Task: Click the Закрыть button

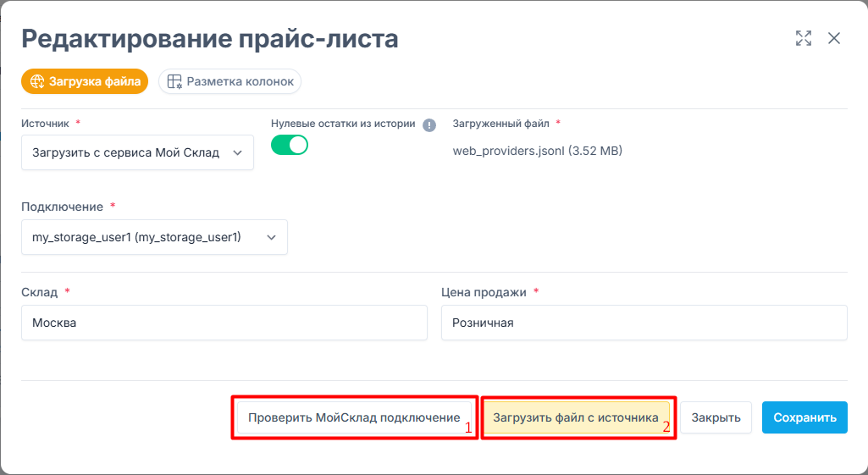Action: click(x=716, y=417)
